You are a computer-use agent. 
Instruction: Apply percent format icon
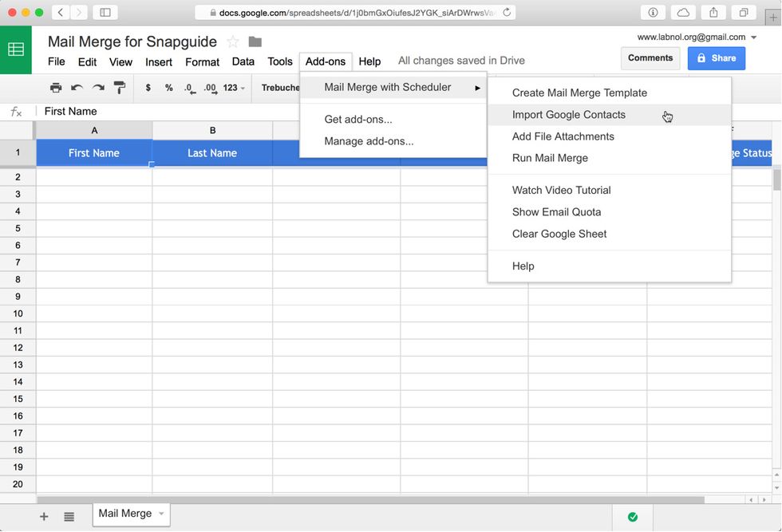(x=168, y=88)
